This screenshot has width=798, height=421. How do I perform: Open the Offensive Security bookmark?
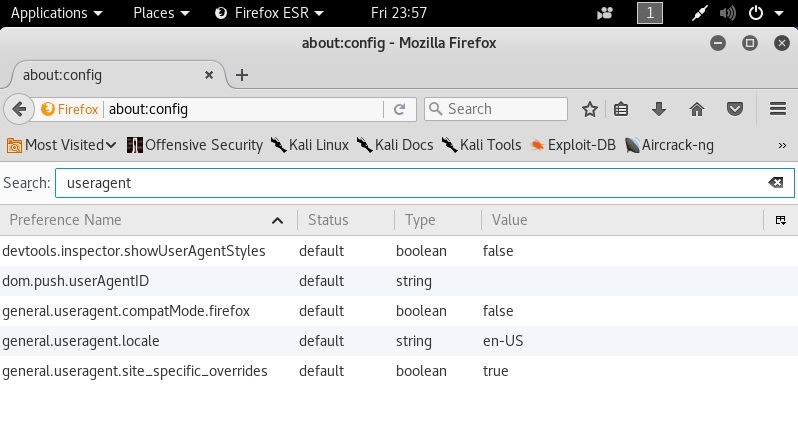coord(194,145)
